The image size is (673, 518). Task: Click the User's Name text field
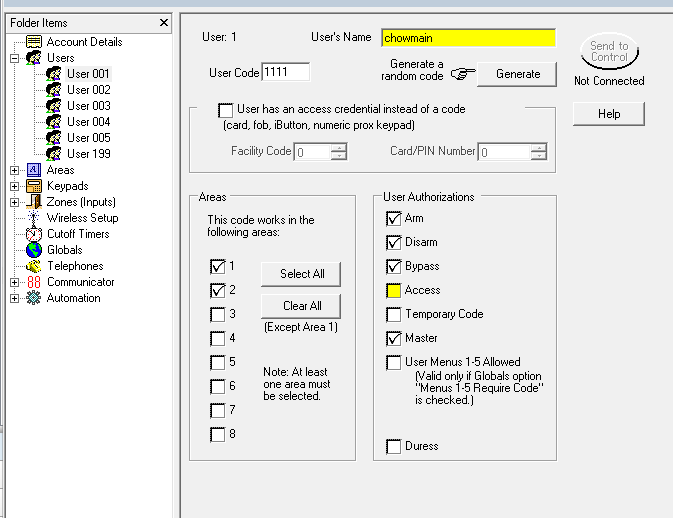(468, 38)
